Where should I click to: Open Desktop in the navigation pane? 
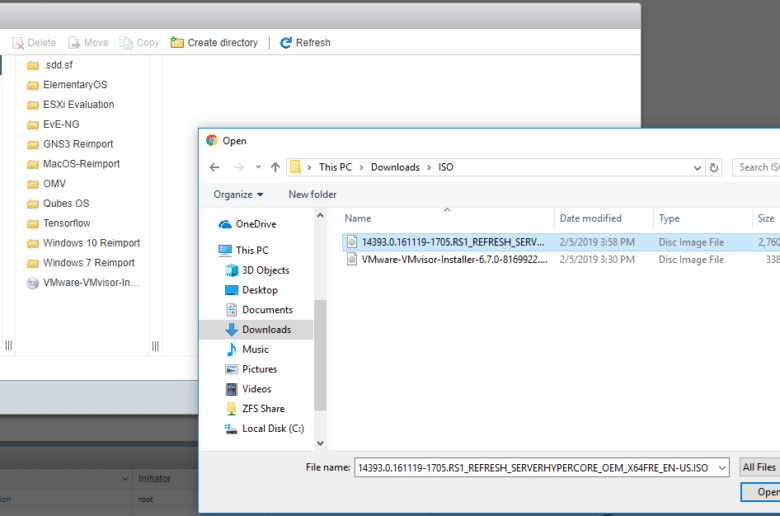pos(251,290)
